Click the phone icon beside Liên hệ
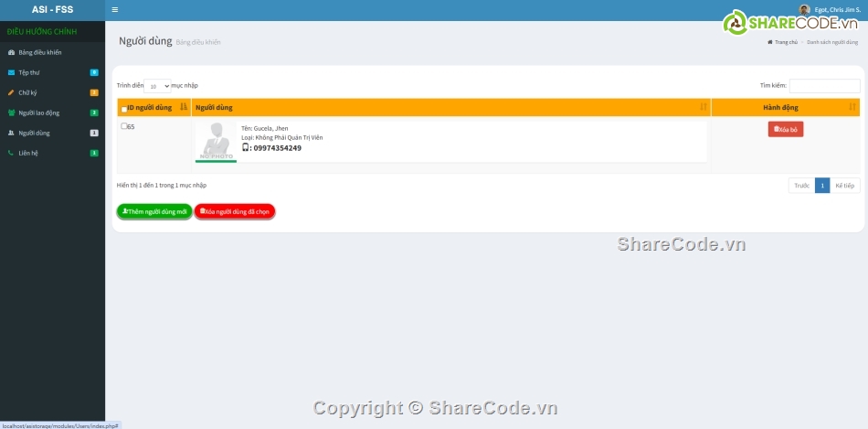Viewport: 868px width, 429px height. [x=11, y=153]
